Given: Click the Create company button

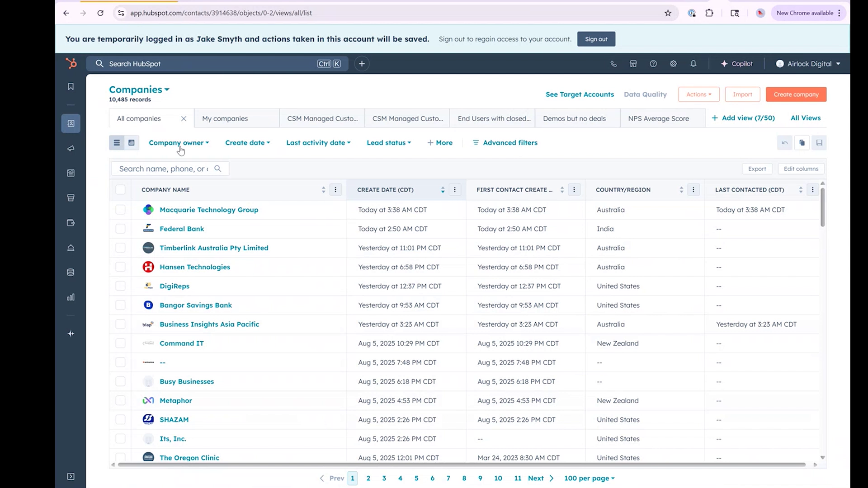Looking at the screenshot, I should tap(796, 94).
